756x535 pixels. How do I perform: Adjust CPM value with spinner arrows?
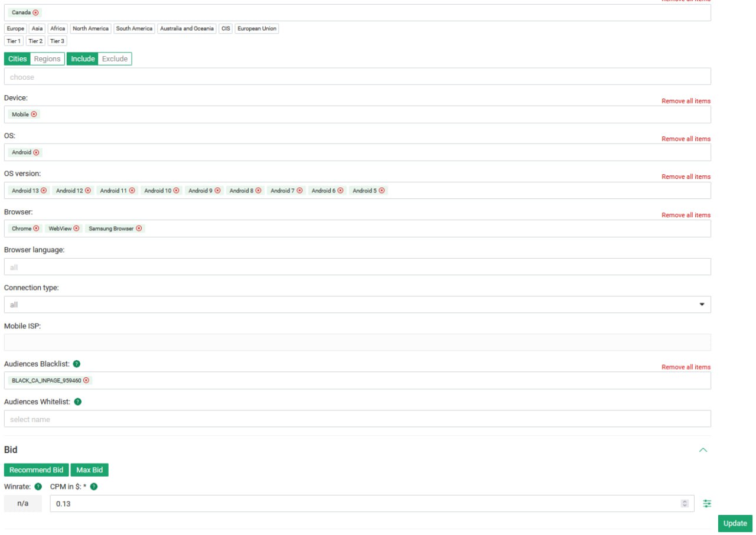(685, 504)
